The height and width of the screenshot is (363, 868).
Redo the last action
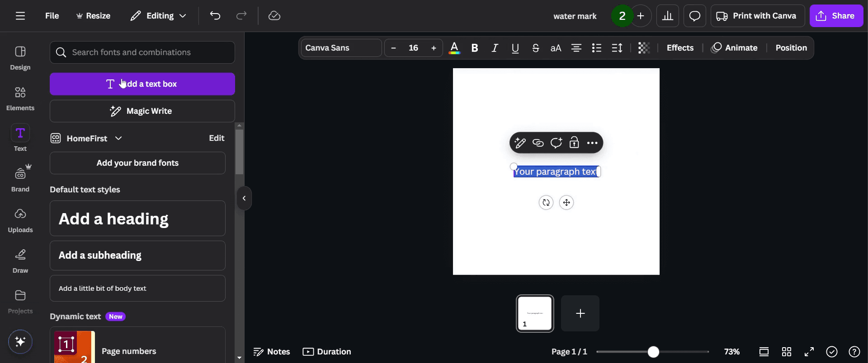tap(241, 16)
